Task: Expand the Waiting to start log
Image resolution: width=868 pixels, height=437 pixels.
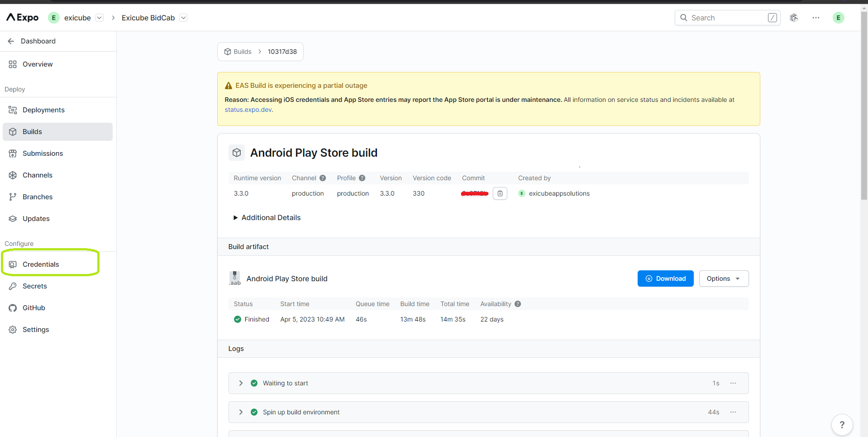Action: pos(241,383)
